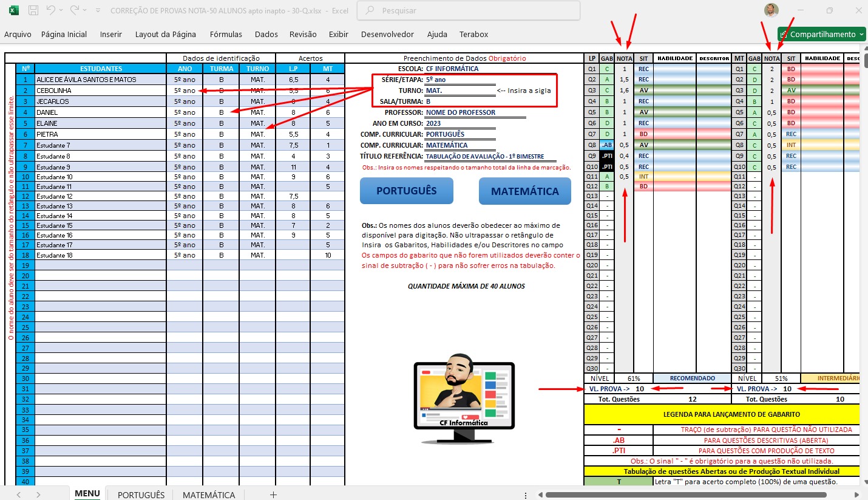This screenshot has width=868, height=500.
Task: Save the workbook with the floppy disk icon
Action: 33,10
